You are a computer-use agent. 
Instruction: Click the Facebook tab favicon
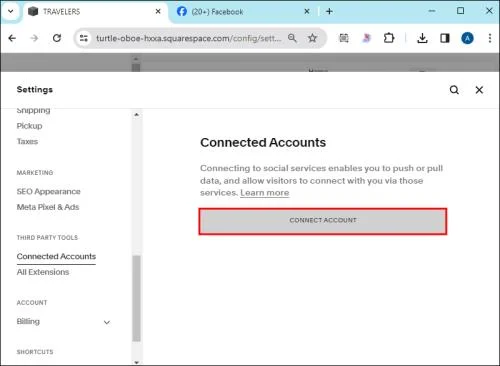[182, 11]
